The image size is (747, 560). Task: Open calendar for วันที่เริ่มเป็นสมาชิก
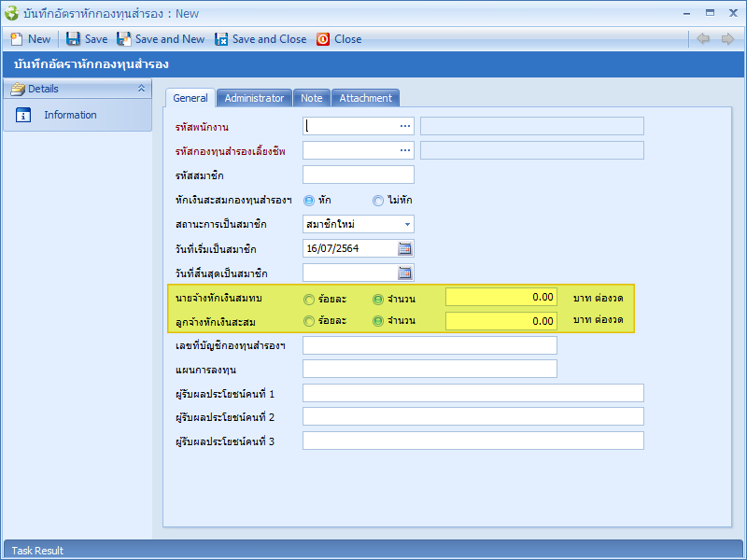(405, 248)
